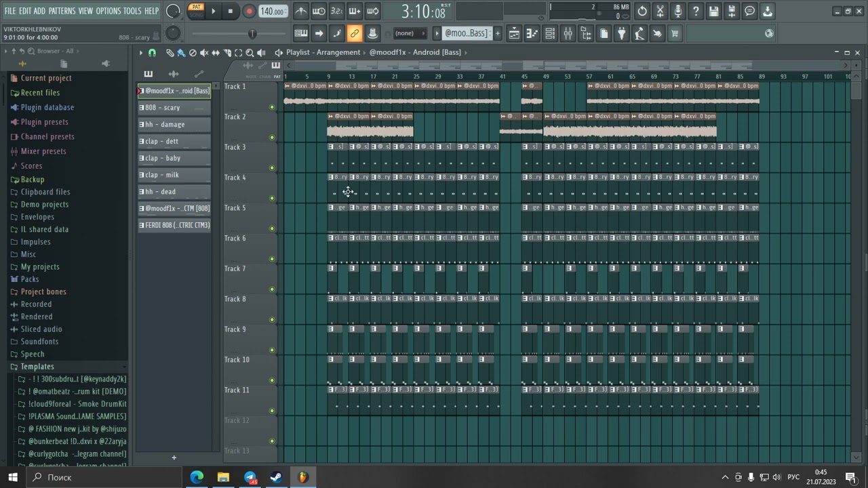Click the tempo 140.000 field
This screenshot has width=868, height=488.
click(273, 12)
